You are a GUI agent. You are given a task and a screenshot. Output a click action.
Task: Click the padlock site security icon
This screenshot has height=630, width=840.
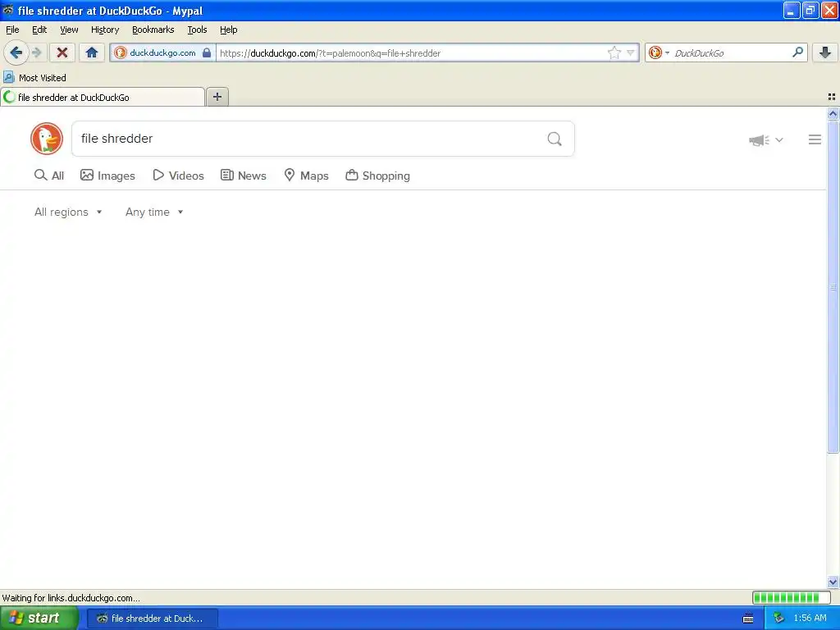point(207,52)
